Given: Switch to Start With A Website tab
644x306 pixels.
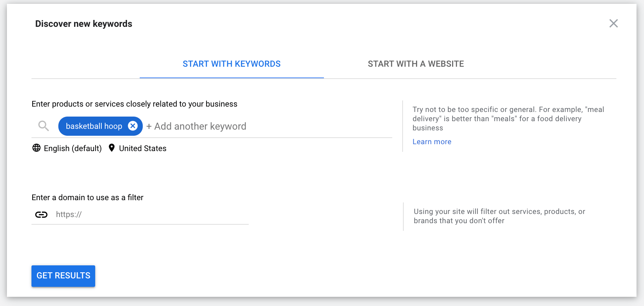Looking at the screenshot, I should pos(416,64).
